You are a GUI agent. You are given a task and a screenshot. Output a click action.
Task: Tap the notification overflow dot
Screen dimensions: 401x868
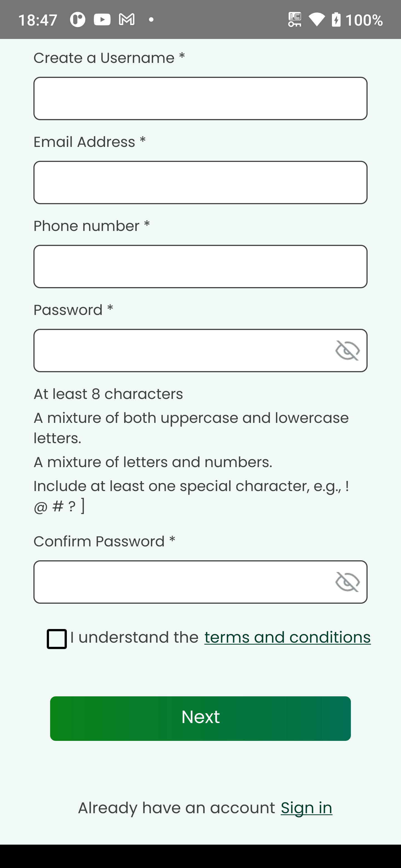[151, 19]
